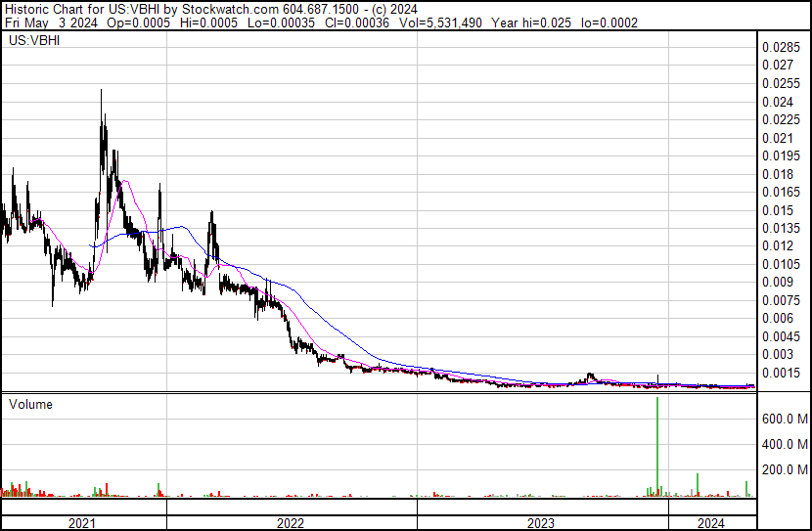
Task: Click the Year hi=0.025 header text
Action: 548,21
